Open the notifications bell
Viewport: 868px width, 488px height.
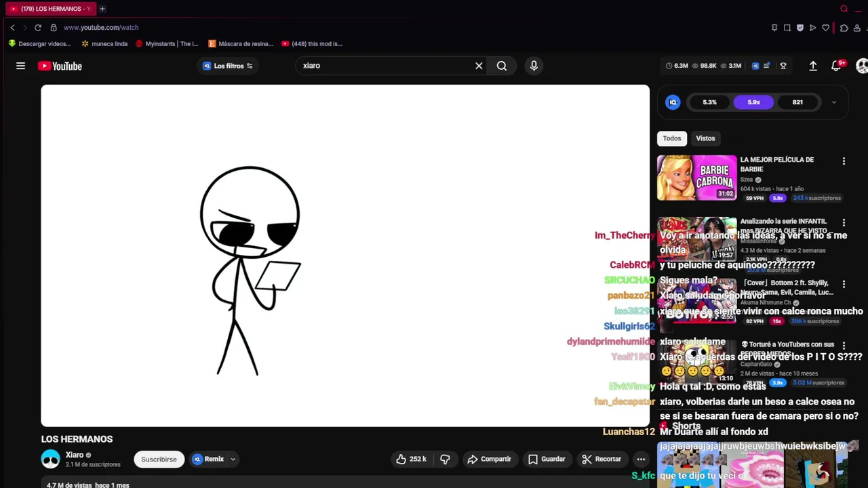pos(836,66)
